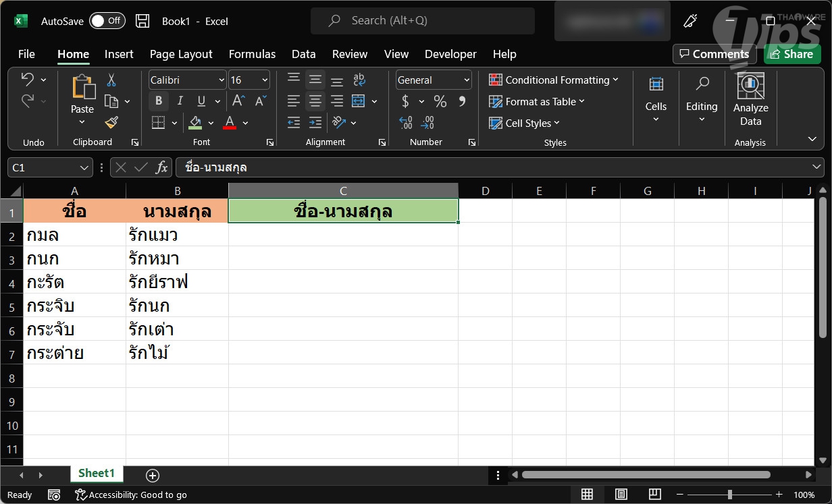
Task: Click zoom in plus button
Action: point(779,495)
